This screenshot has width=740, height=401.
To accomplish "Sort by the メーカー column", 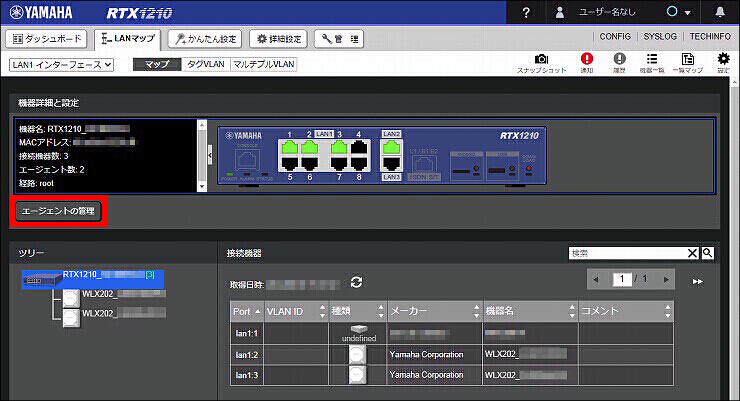I will (435, 311).
